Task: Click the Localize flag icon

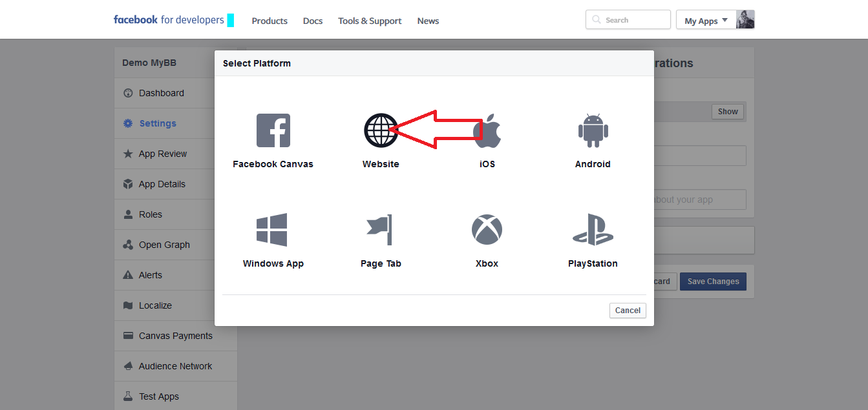Action: pyautogui.click(x=128, y=305)
